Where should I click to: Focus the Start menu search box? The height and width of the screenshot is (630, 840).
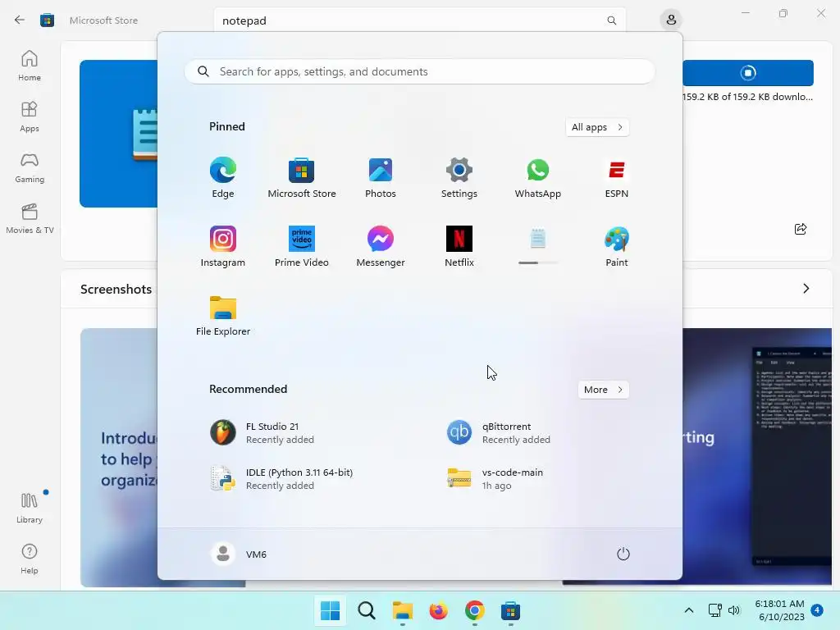click(x=419, y=72)
